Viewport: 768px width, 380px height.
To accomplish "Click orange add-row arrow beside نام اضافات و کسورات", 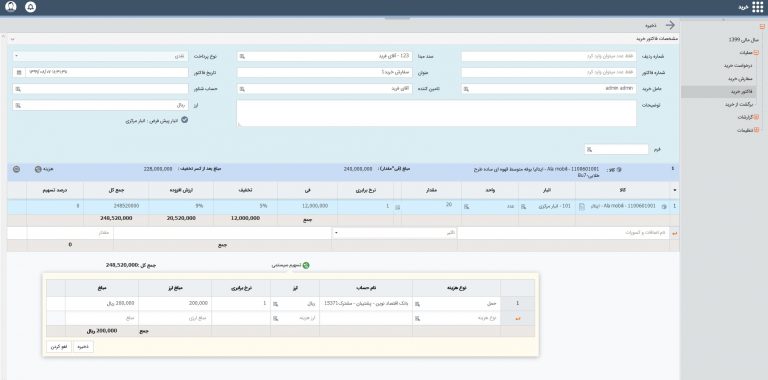I will pos(675,233).
